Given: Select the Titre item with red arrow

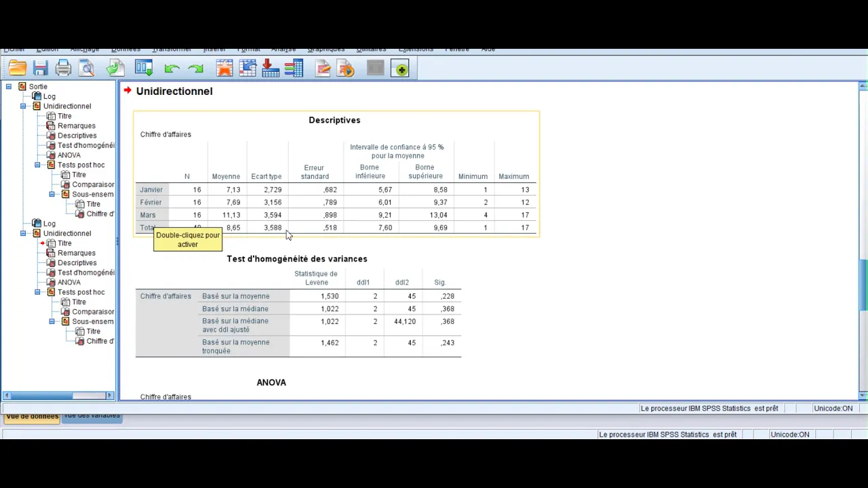Looking at the screenshot, I should click(x=64, y=243).
